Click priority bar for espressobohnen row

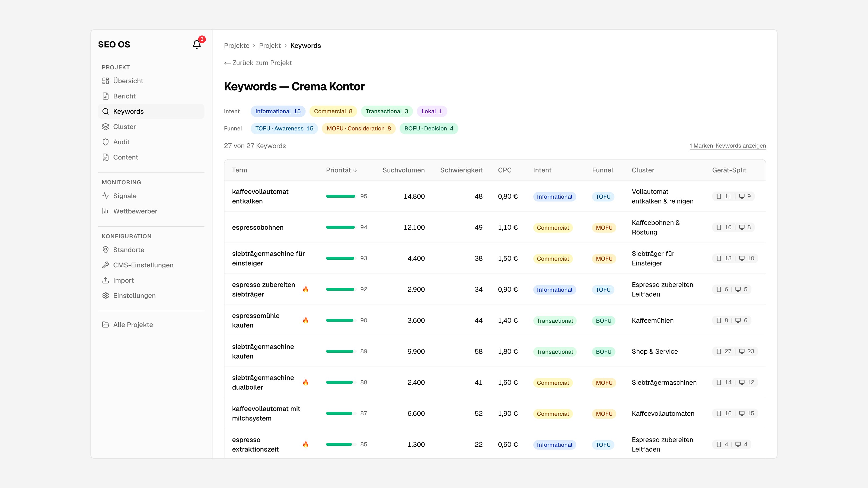point(341,227)
